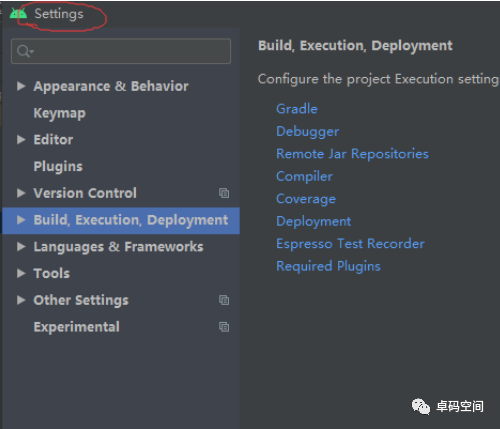Click project-level icon beside Experimental

point(224,327)
